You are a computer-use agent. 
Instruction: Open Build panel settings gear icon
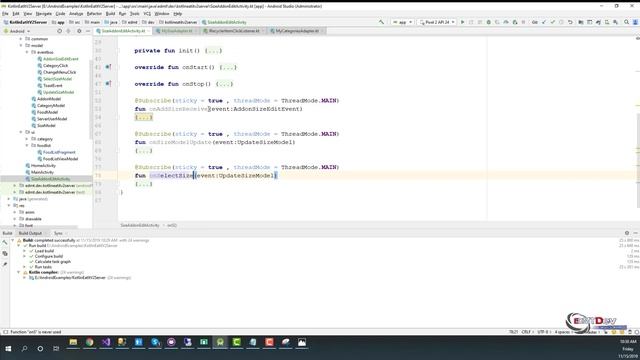(627, 233)
